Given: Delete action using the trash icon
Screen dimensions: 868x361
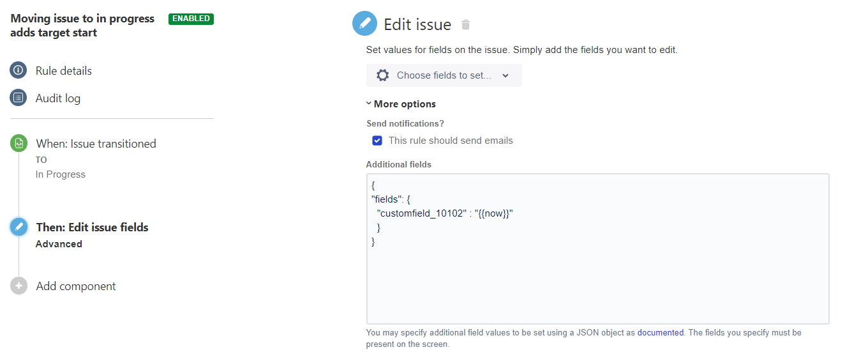Looking at the screenshot, I should pos(466,25).
